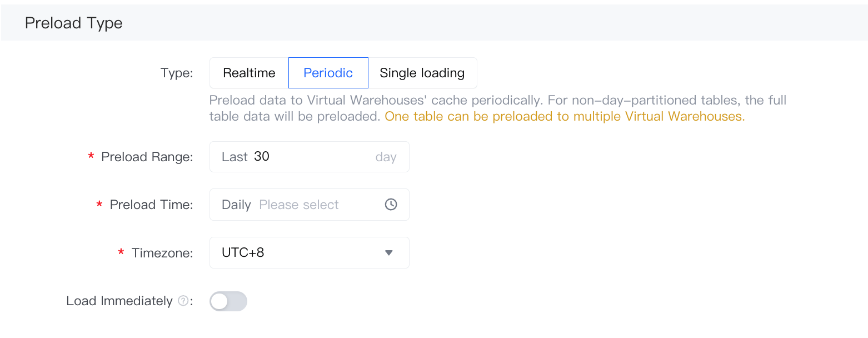
Task: Click the Timezone dropdown arrow
Action: pyautogui.click(x=389, y=253)
